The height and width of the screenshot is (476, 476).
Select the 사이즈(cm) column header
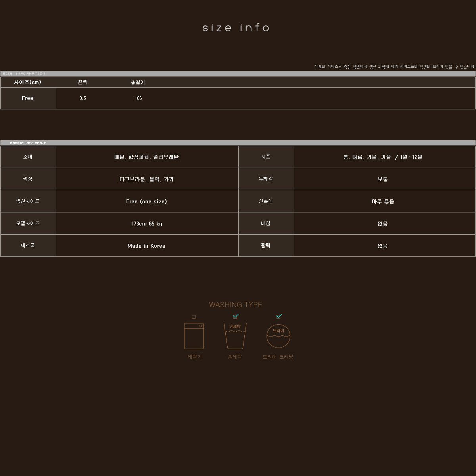click(28, 82)
